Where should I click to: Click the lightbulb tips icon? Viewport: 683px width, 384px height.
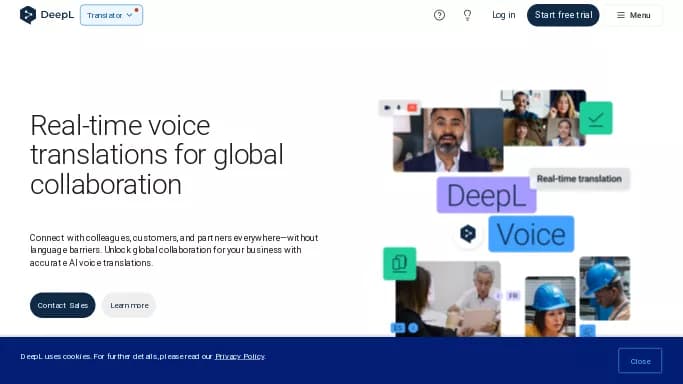(467, 15)
